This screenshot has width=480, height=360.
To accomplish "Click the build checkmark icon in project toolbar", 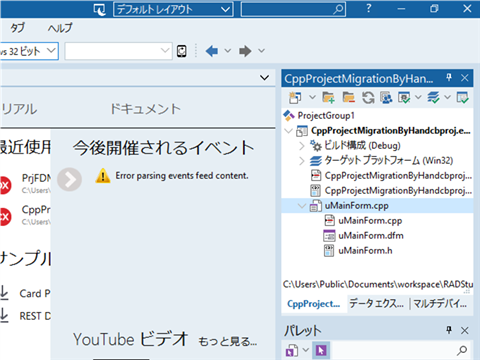I will [404, 98].
